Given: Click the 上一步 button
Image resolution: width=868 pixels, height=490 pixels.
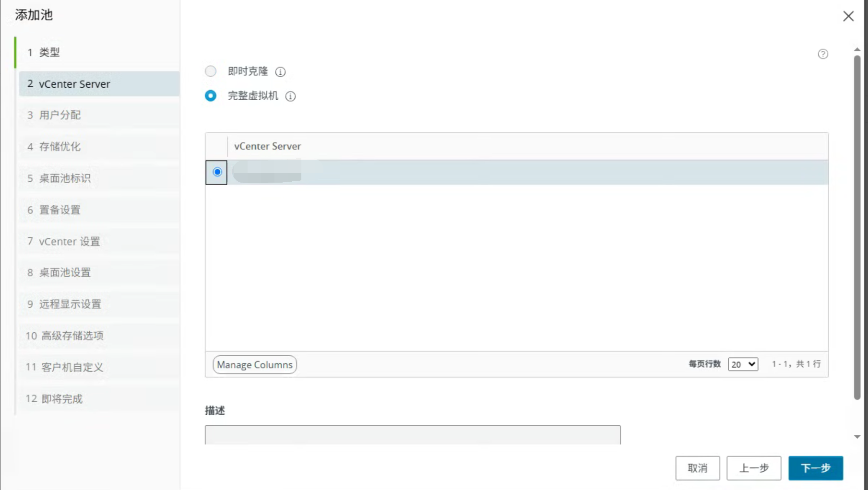Looking at the screenshot, I should coord(754,468).
